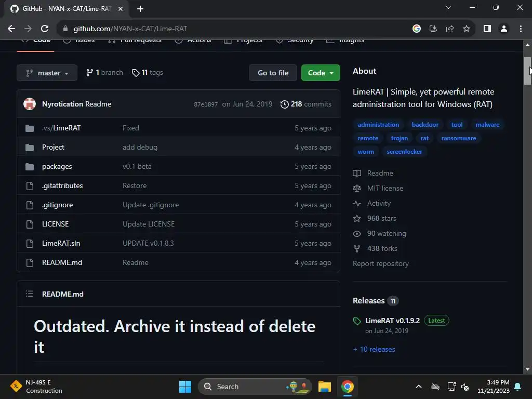Select the screenlocker topic tag
The image size is (532, 399).
coord(404,152)
